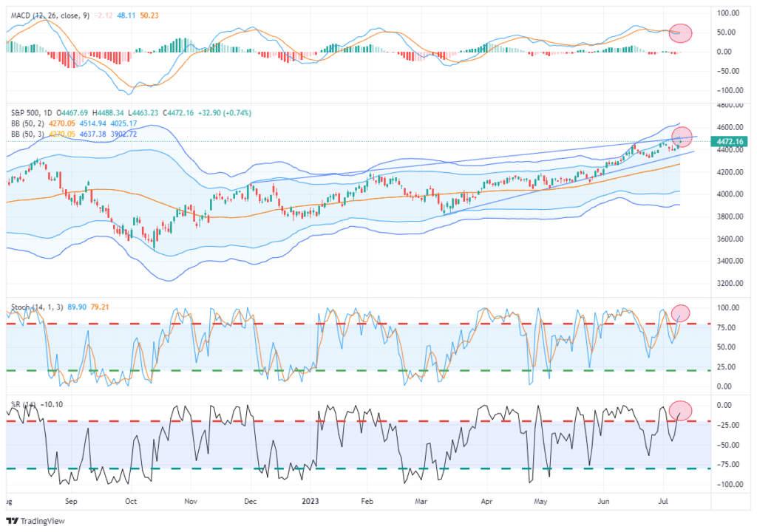Screen dimensions: 757x532
Task: Click the 25.00 Stoch axis label
Action: (726, 367)
